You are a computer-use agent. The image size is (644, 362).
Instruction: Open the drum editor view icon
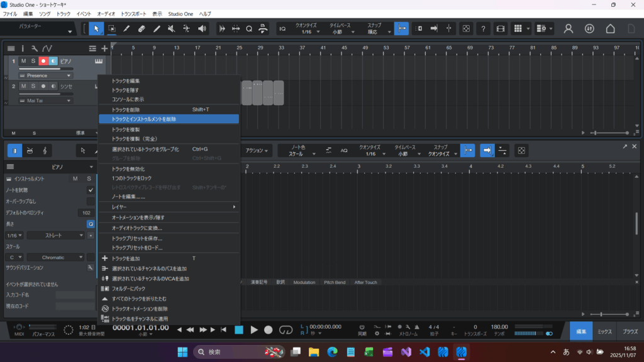[x=29, y=151]
